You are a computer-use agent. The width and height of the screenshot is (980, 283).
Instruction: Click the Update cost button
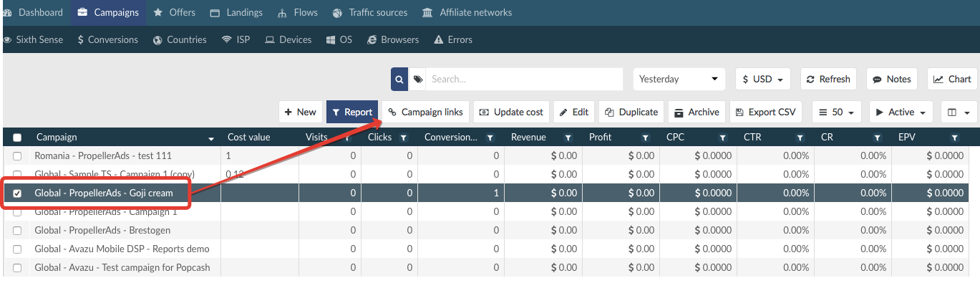coord(511,112)
